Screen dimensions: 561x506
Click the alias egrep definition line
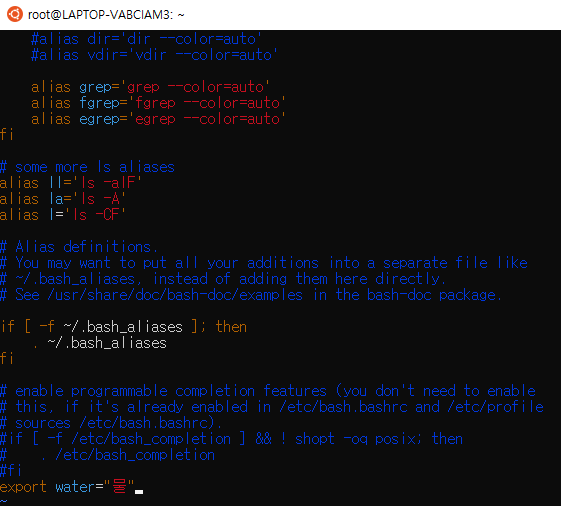tap(158, 119)
